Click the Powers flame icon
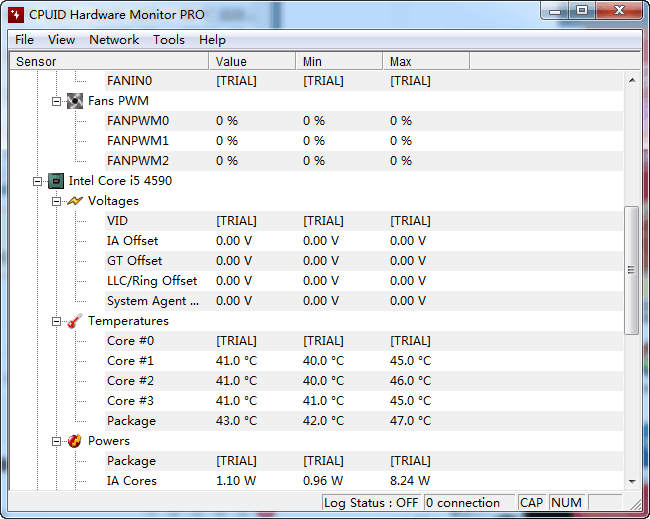 [x=75, y=441]
